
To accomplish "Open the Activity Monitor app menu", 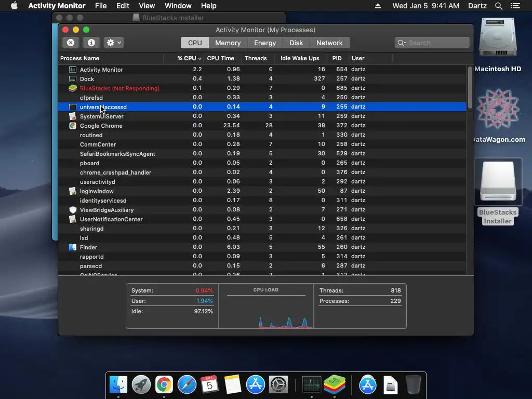I will pyautogui.click(x=57, y=6).
